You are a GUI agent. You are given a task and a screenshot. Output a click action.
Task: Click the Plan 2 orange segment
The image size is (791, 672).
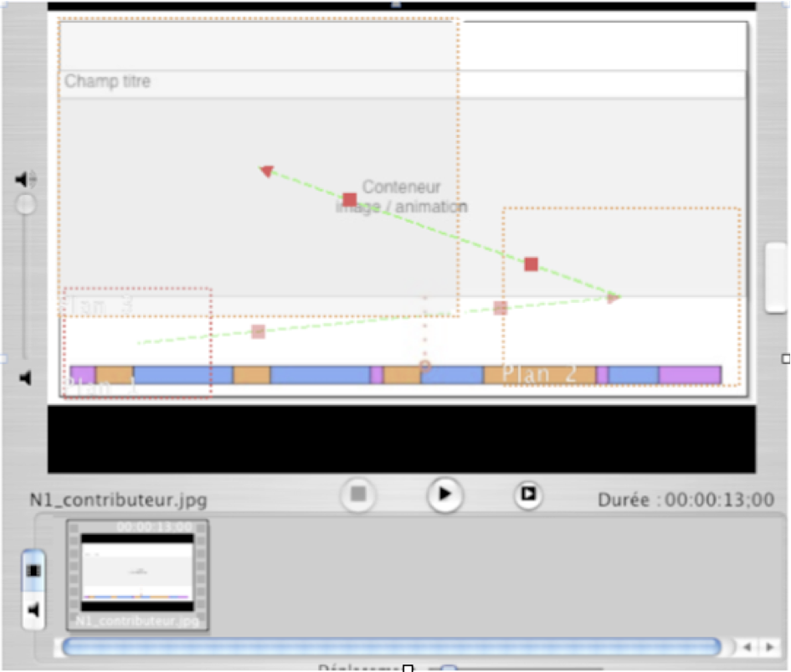pyautogui.click(x=539, y=375)
